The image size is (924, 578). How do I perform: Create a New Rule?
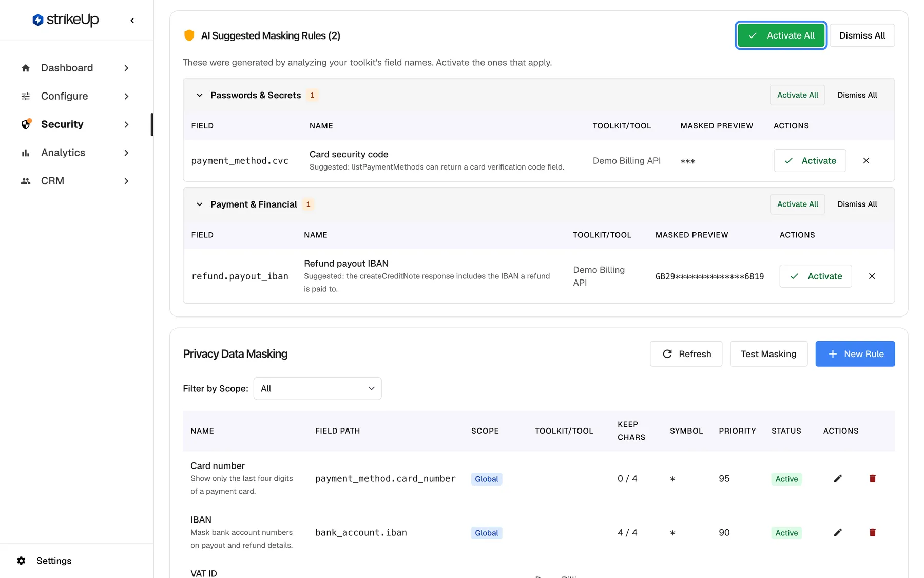point(855,354)
